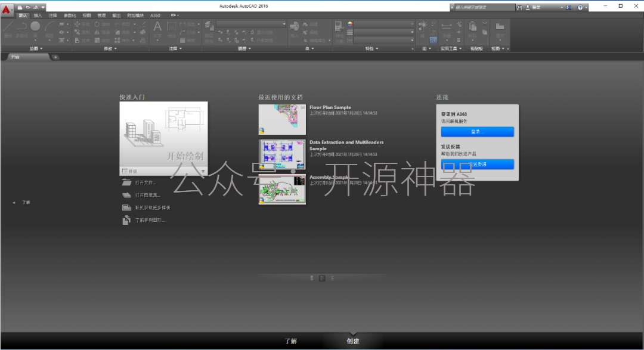Click the keyword search input field
This screenshot has width=644, height=350.
pyautogui.click(x=485, y=7)
